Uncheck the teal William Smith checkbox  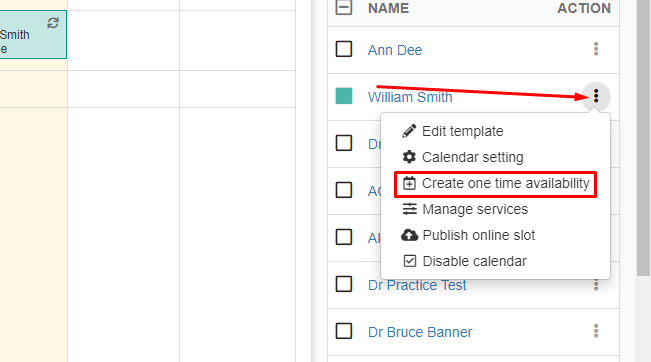[344, 96]
